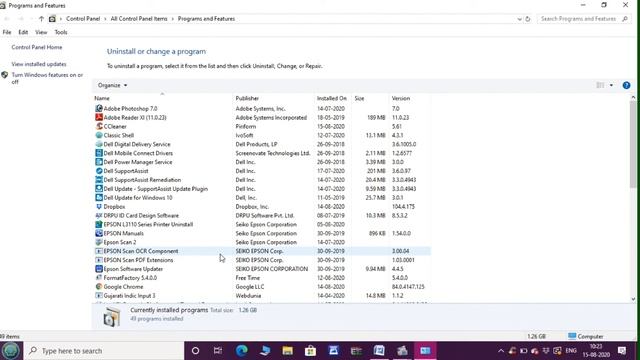Click the Cortana circle on the taskbar
The image size is (640, 360).
pos(196,351)
